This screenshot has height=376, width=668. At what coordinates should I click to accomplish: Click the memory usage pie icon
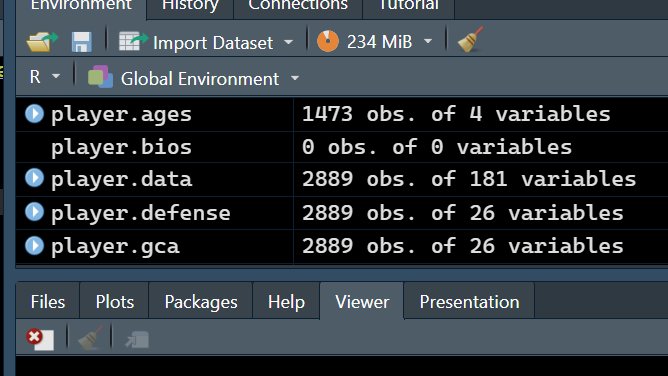[328, 41]
